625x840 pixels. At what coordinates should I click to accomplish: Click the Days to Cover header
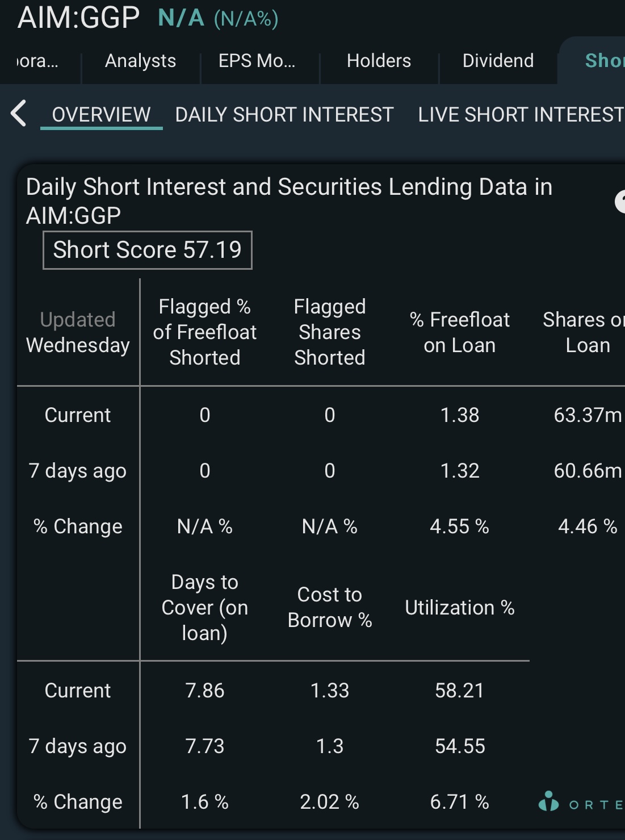(205, 607)
